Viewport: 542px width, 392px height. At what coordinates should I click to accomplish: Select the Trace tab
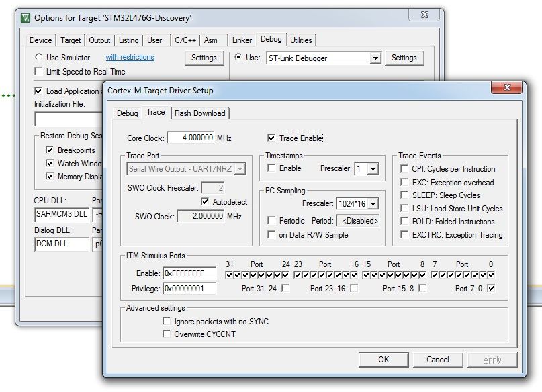(x=156, y=112)
